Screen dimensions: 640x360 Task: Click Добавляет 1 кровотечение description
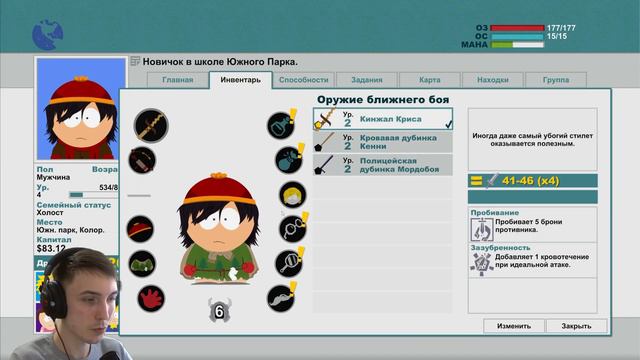(542, 261)
